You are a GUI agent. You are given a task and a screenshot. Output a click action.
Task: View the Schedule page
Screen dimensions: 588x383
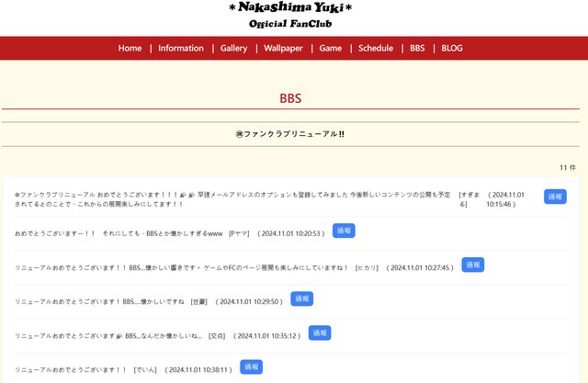375,48
